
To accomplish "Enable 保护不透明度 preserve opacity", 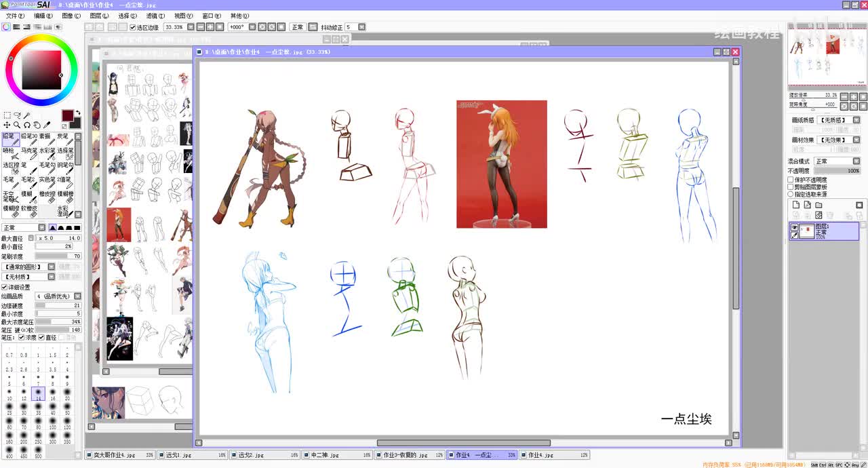I will coord(791,180).
